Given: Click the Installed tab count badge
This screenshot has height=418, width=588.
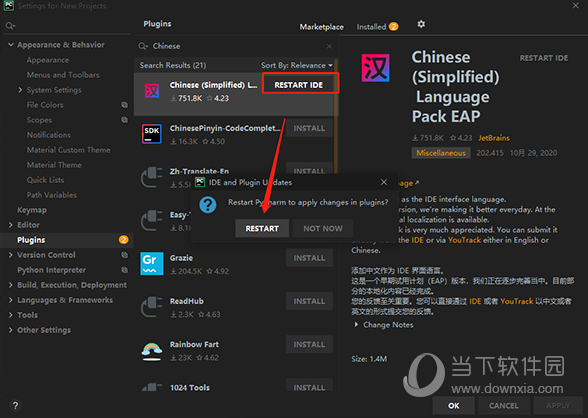Looking at the screenshot, I should pyautogui.click(x=393, y=27).
